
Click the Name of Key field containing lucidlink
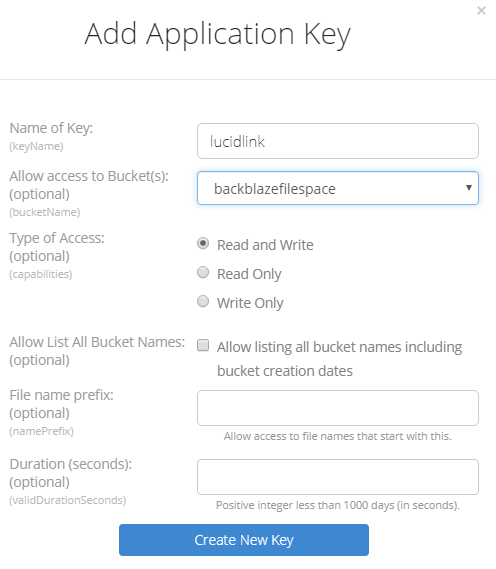338,141
